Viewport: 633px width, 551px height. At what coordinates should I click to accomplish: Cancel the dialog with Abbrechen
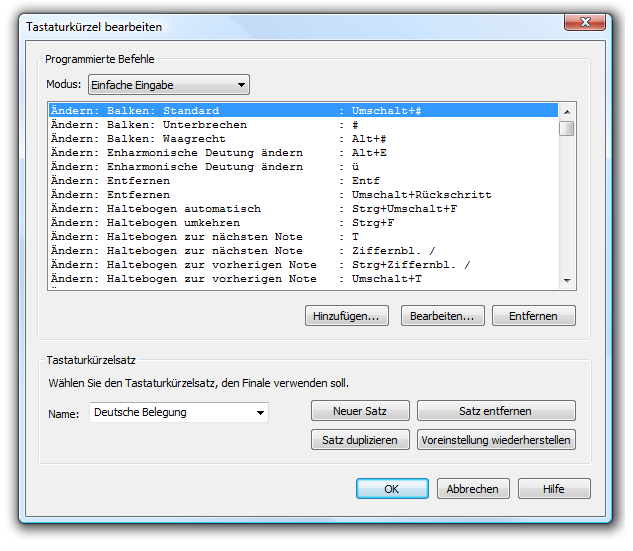(473, 489)
